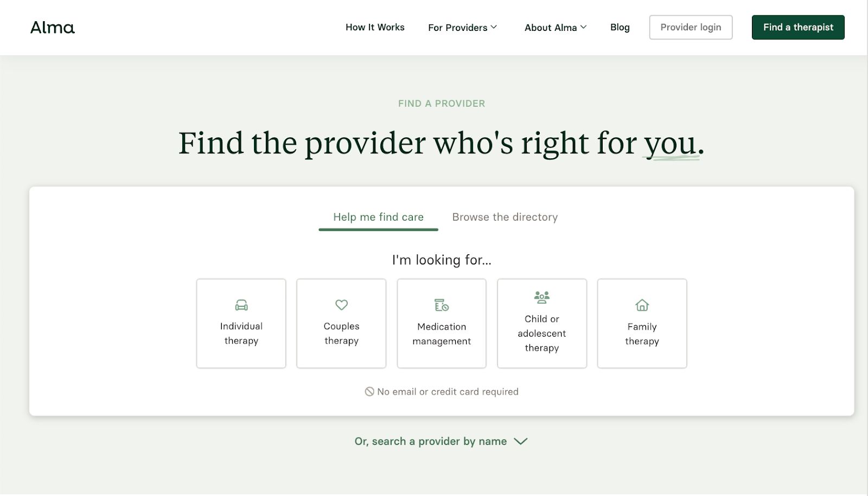Switch to the Browse the directory tab
The height and width of the screenshot is (496, 868).
(x=505, y=217)
